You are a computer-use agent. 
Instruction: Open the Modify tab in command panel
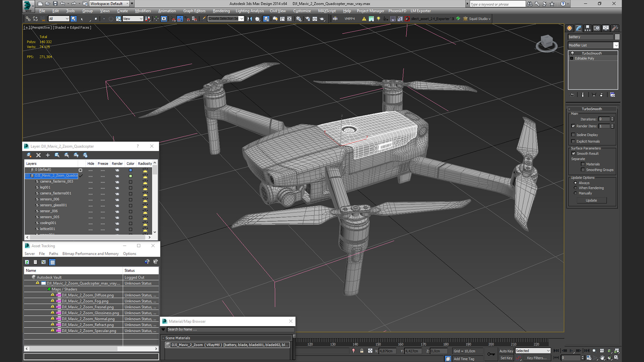coord(579,28)
